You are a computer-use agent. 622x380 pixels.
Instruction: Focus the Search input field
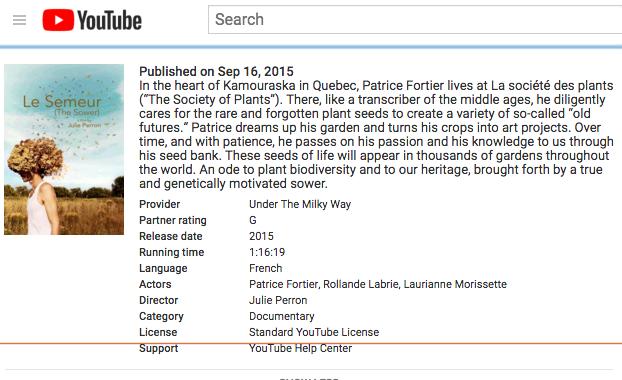click(415, 19)
